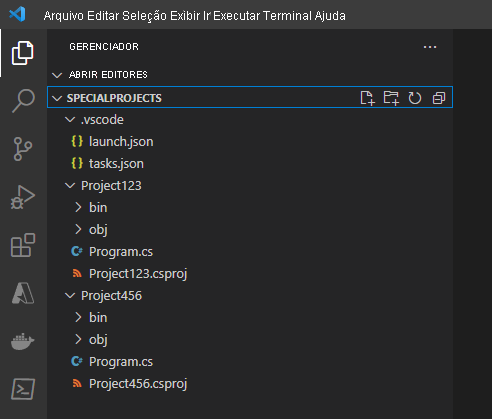Open the Terminal menu
Screen dimensions: 492x419
(x=287, y=16)
